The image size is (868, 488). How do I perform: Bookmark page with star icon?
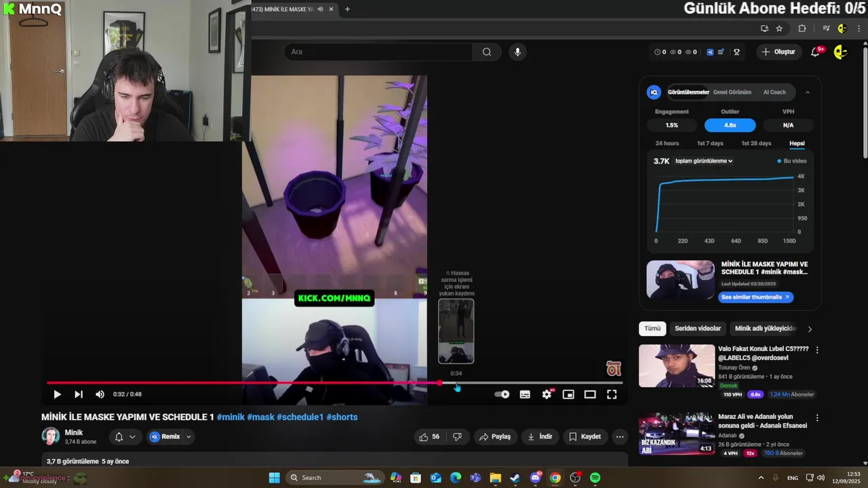pos(779,28)
